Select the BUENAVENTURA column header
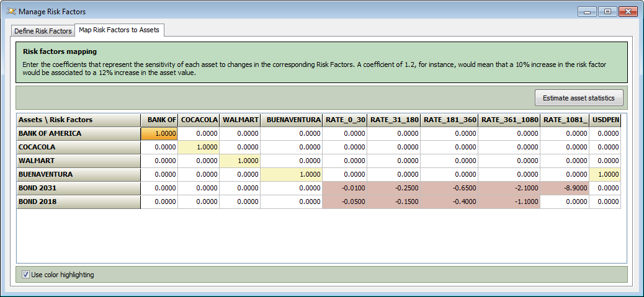Screen dimensions: 644x297 click(x=291, y=120)
